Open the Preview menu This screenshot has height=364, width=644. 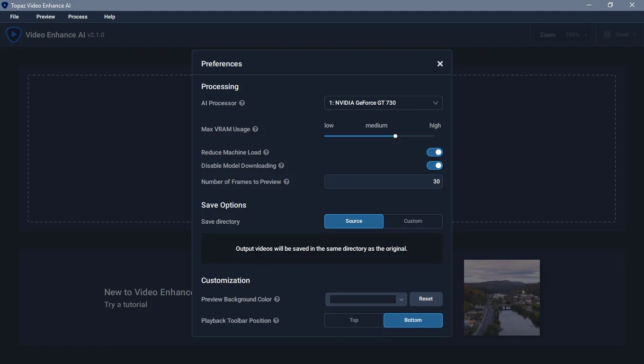coord(45,17)
